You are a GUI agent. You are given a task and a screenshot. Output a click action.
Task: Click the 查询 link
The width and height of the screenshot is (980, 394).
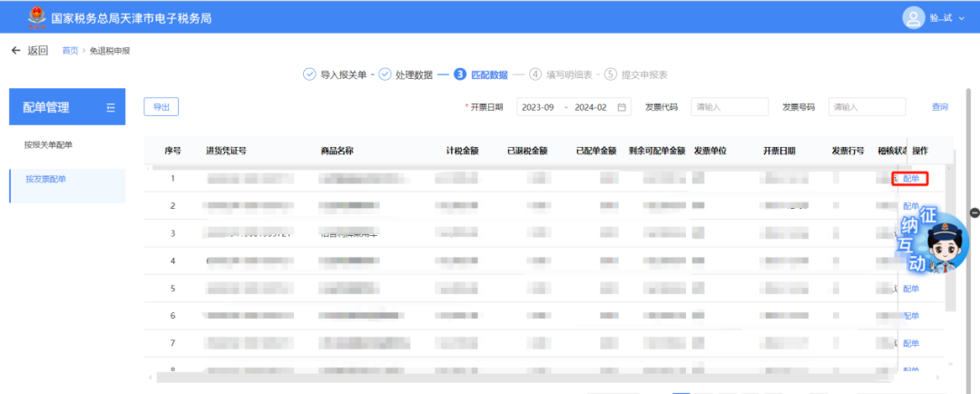click(x=940, y=107)
